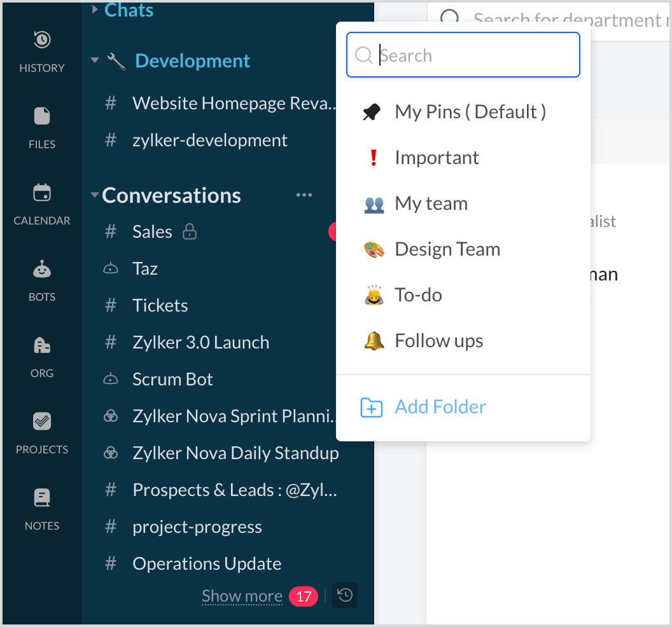This screenshot has height=627, width=672.
Task: Click the Conversations more options ellipsis
Action: [304, 195]
